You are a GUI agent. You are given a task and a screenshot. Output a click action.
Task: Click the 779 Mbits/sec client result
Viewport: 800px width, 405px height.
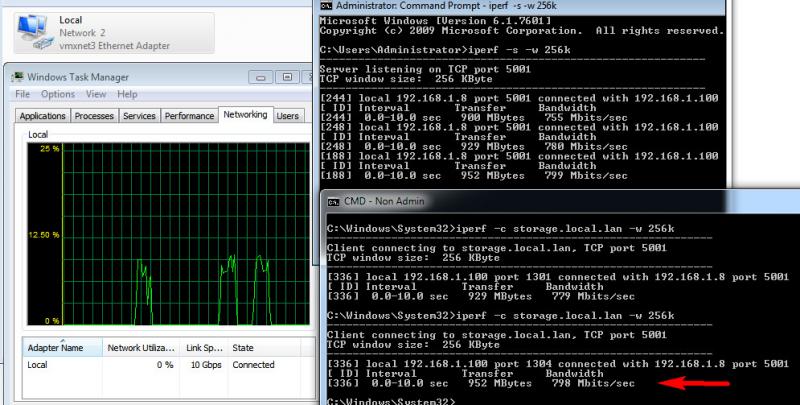(593, 296)
